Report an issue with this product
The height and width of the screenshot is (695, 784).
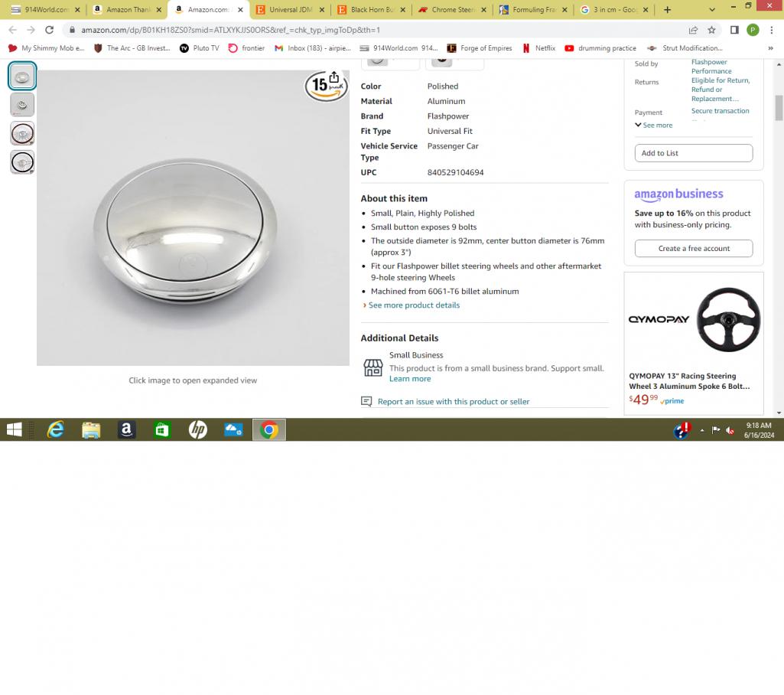click(454, 401)
